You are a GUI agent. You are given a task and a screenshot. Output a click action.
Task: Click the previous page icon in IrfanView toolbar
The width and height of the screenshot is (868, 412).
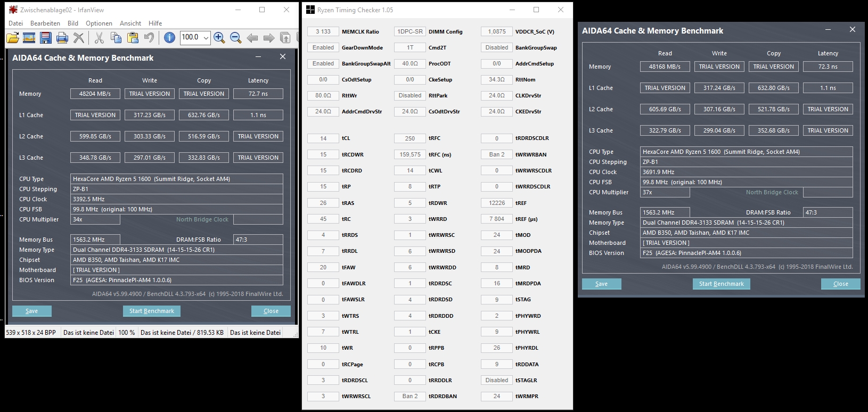(x=285, y=37)
